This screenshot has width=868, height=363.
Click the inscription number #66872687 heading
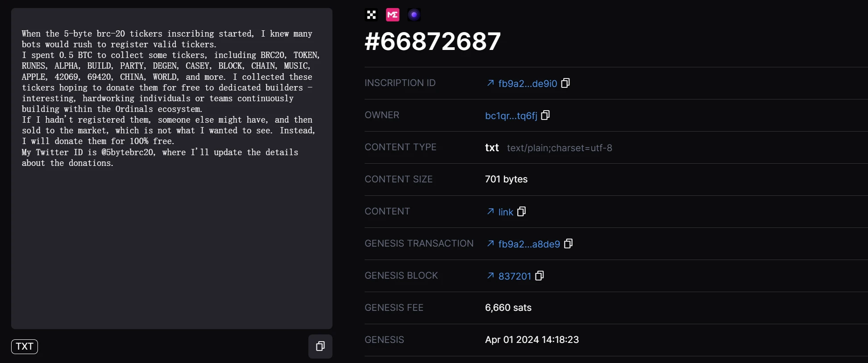(432, 41)
